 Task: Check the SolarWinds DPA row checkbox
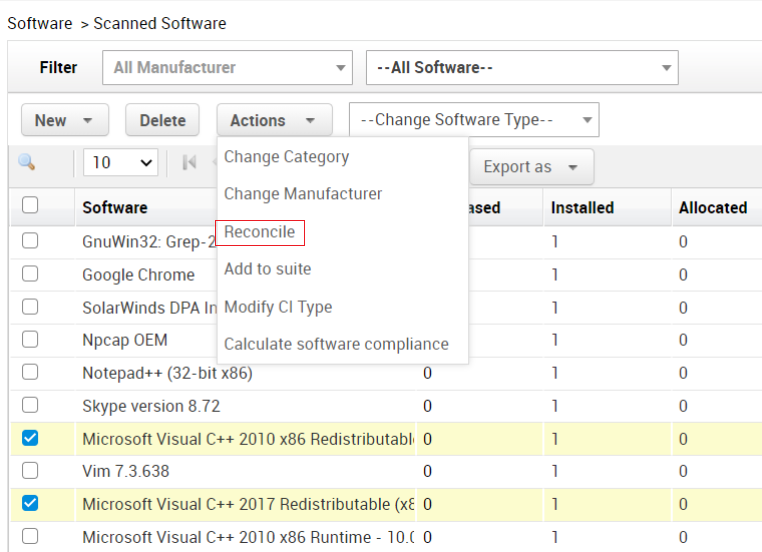pyautogui.click(x=30, y=307)
